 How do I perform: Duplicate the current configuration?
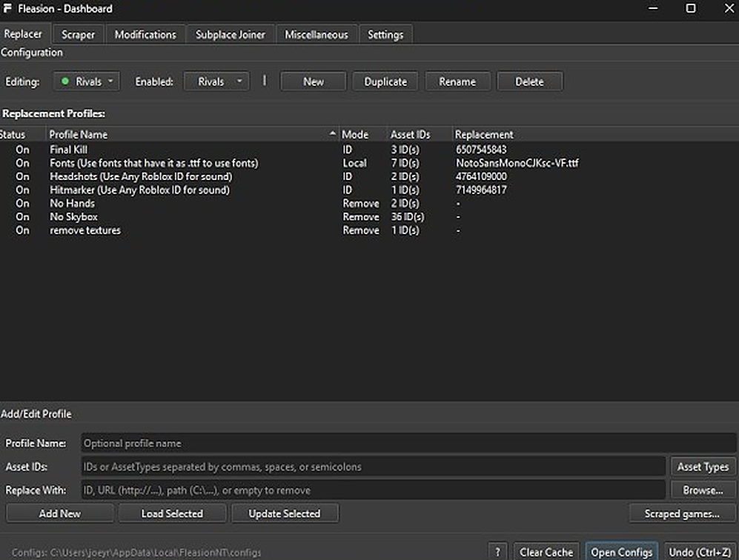(385, 81)
